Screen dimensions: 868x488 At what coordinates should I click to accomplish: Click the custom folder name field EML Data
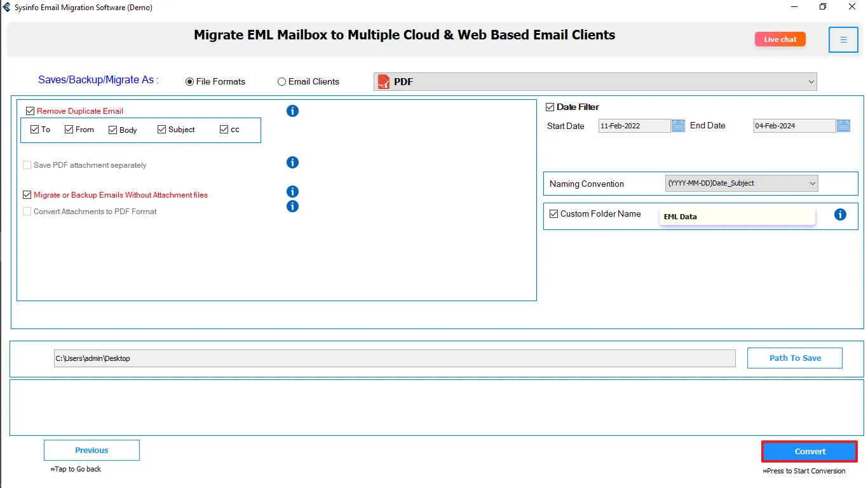click(x=737, y=216)
